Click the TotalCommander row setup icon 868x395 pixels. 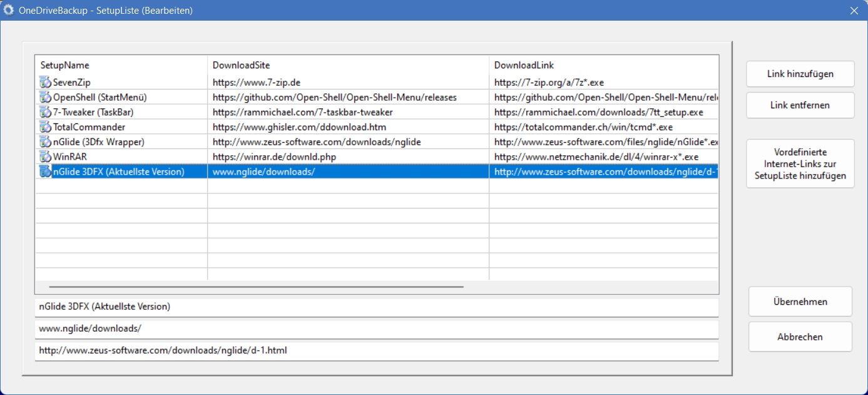pyautogui.click(x=46, y=127)
